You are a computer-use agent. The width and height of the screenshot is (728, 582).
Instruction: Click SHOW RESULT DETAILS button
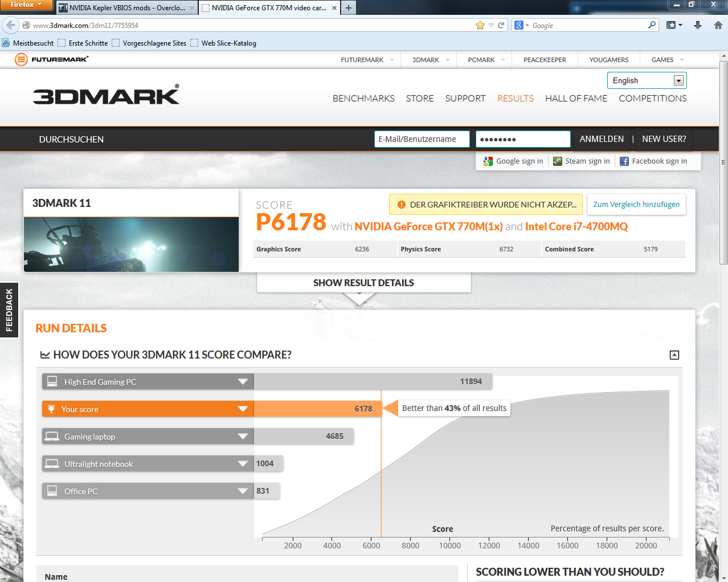point(363,283)
